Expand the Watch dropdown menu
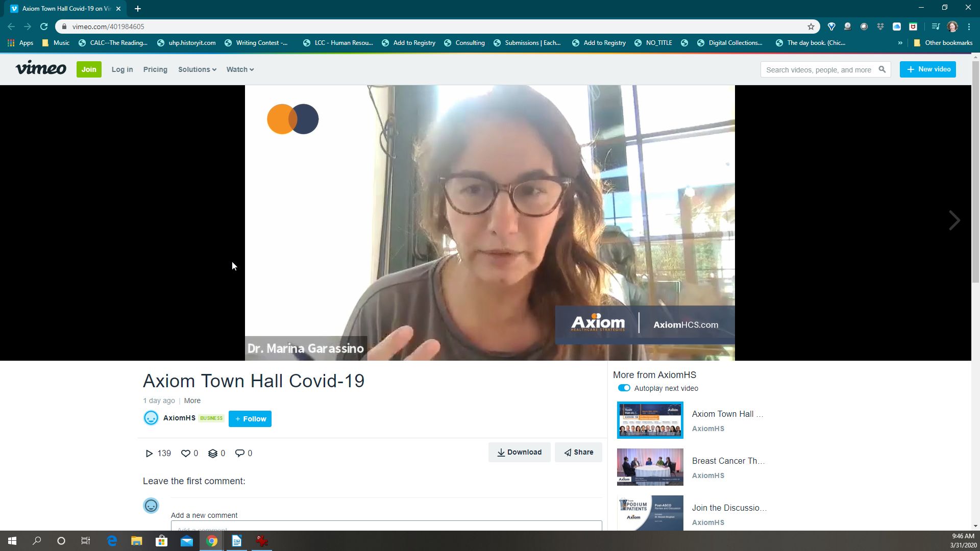The width and height of the screenshot is (980, 551). point(240,69)
